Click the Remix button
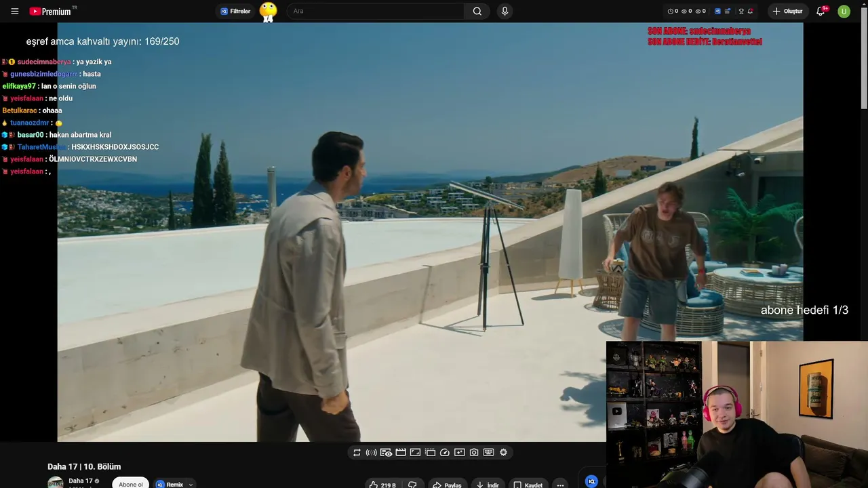 [x=170, y=484]
